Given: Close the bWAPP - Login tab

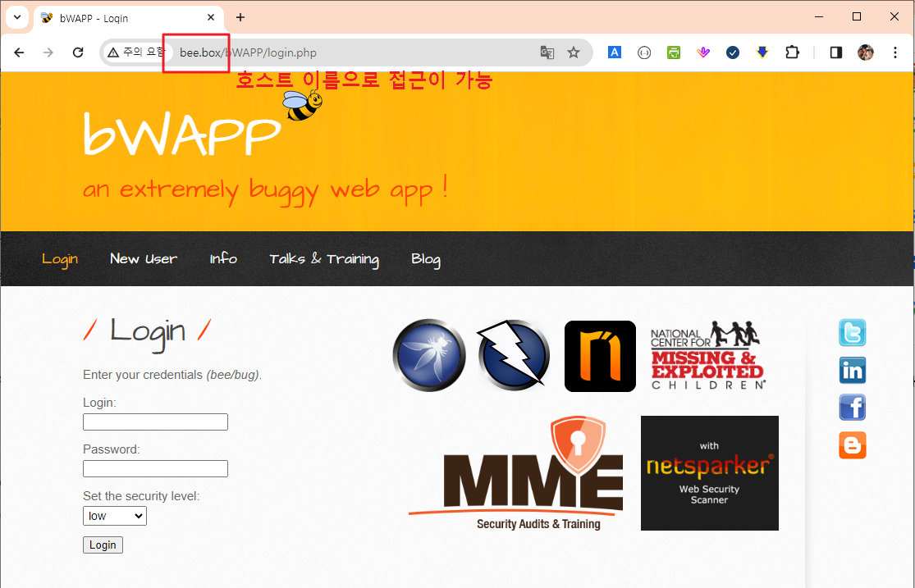Looking at the screenshot, I should [x=211, y=17].
